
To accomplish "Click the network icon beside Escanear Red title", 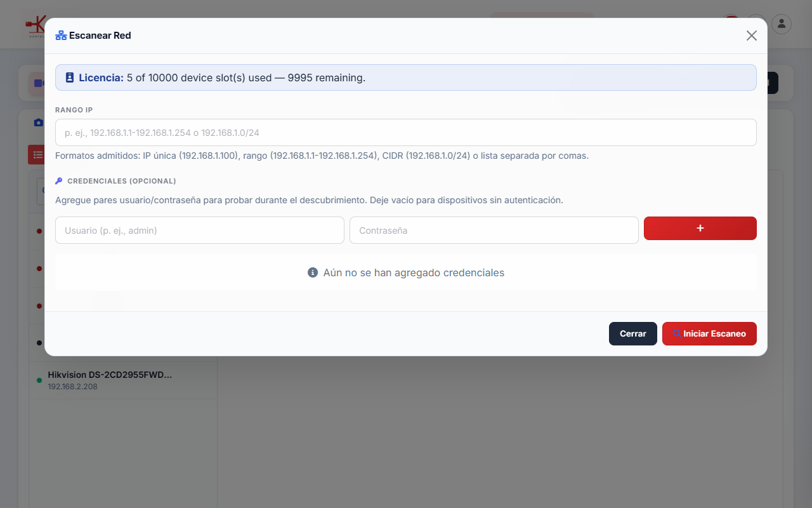I will coord(61,36).
